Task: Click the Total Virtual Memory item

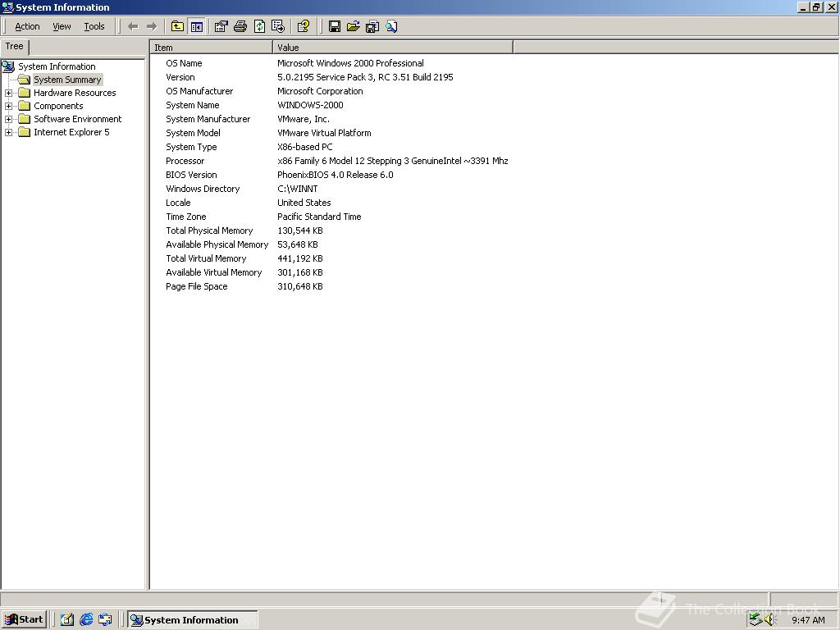Action: pyautogui.click(x=206, y=258)
